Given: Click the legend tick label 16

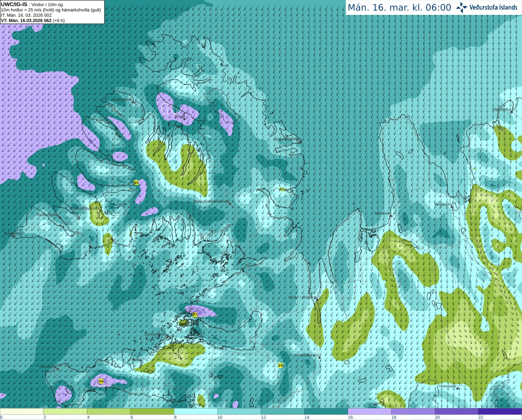Looking at the screenshot, I should [x=350, y=417].
